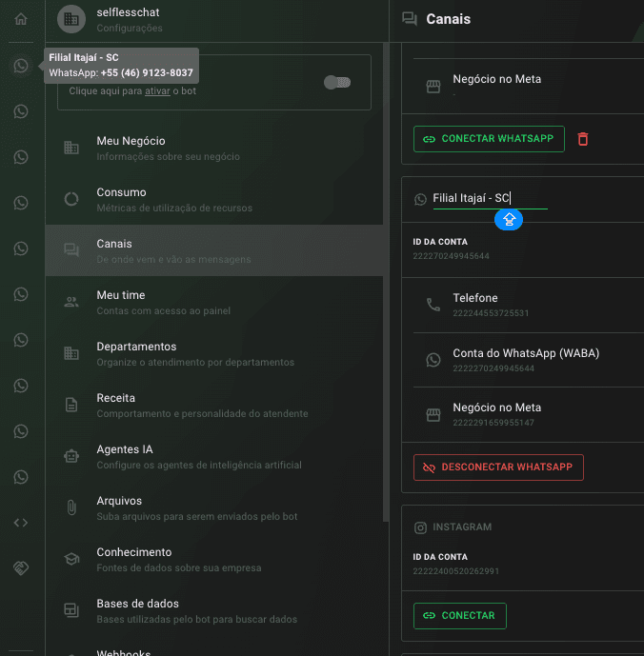Select the first WhatsApp channel sidebar icon

tap(21, 66)
